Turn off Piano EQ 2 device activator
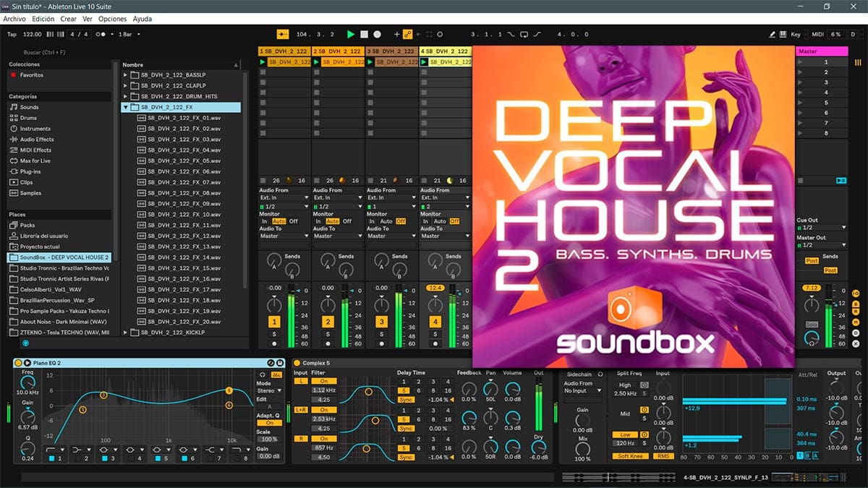 pyautogui.click(x=18, y=362)
